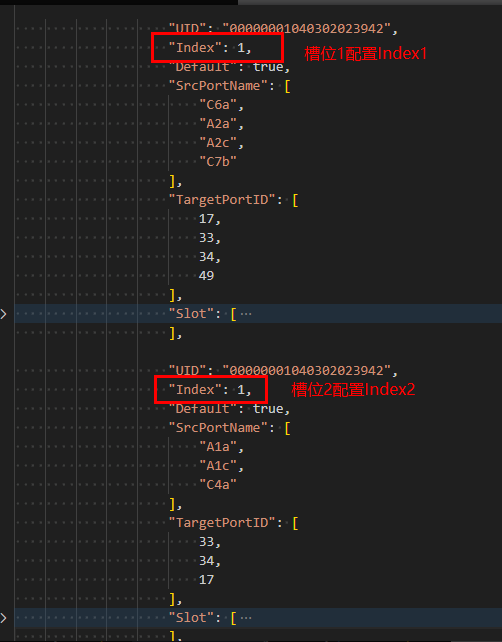Place the cursor on the "C6a" string
The height and width of the screenshot is (642, 502).
(218, 105)
